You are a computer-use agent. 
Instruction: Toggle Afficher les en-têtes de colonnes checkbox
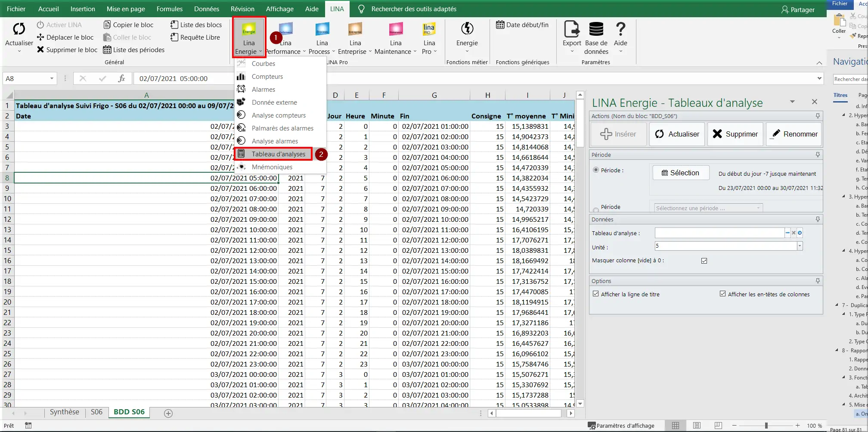pos(722,294)
